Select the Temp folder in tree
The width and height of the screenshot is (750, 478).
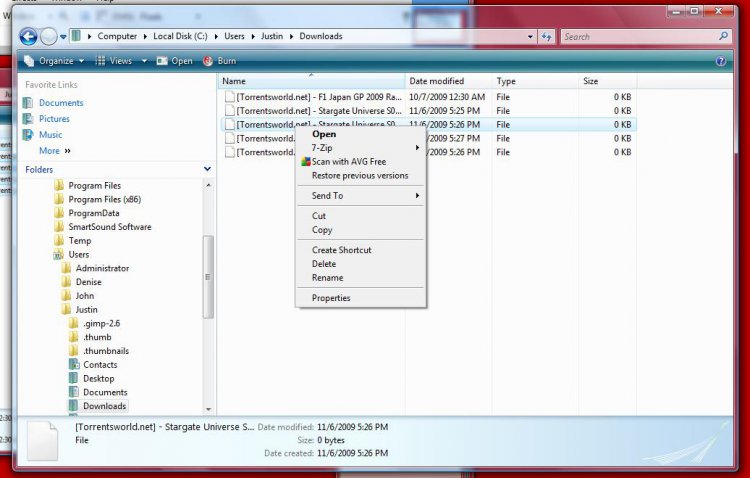coord(79,241)
